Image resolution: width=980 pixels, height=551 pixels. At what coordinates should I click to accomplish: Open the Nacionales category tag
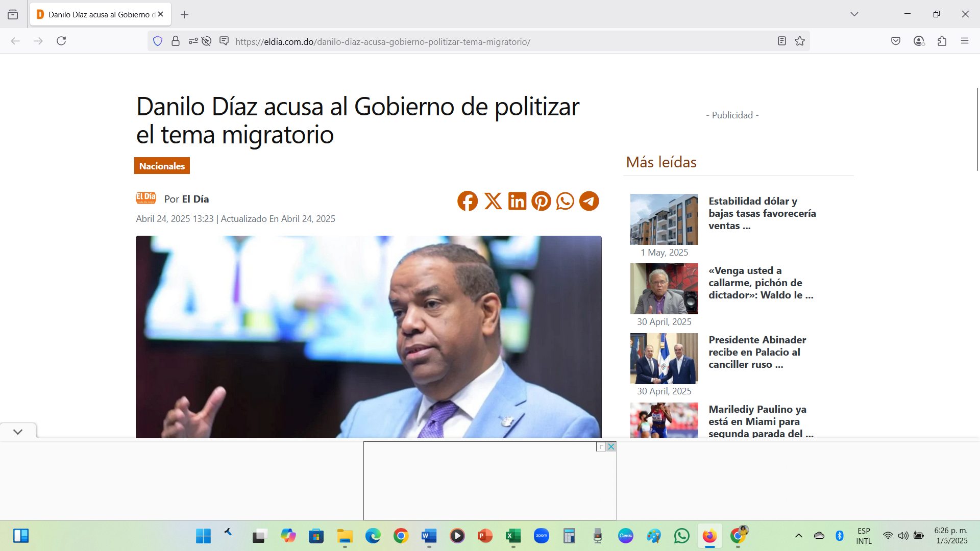[x=162, y=166]
